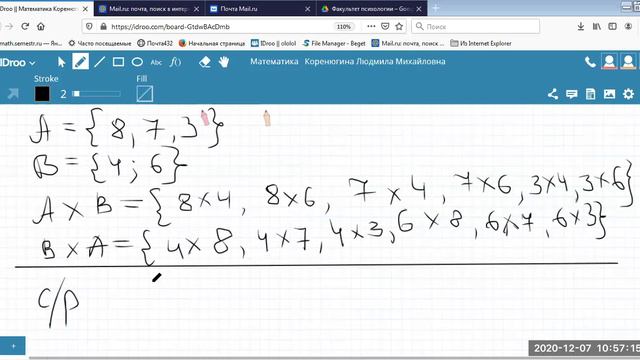
Task: Insert an image with the picture icon
Action: [609, 94]
